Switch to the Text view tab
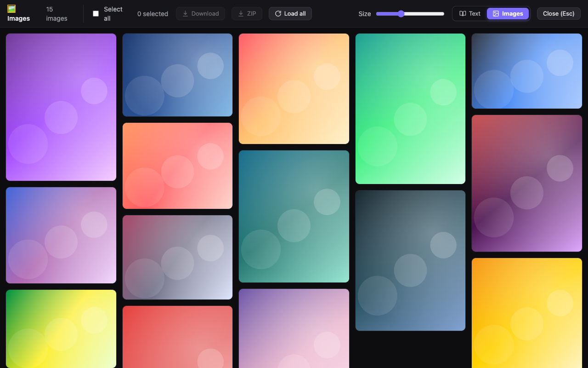Viewport: 588px width, 368px height. [470, 14]
